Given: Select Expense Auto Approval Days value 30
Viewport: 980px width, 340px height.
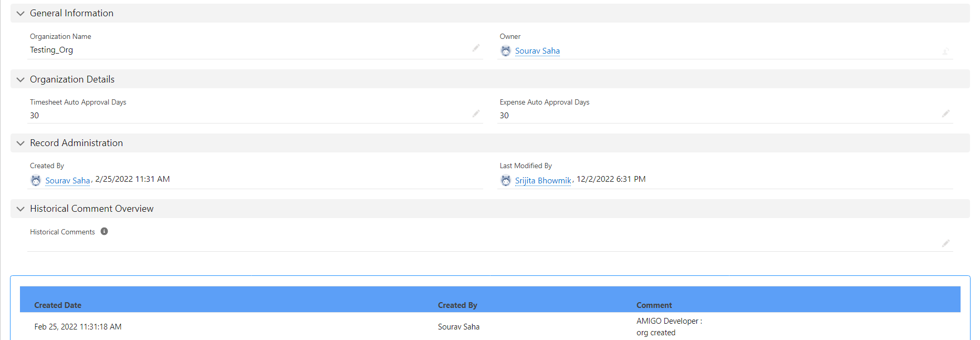Looking at the screenshot, I should click(504, 116).
